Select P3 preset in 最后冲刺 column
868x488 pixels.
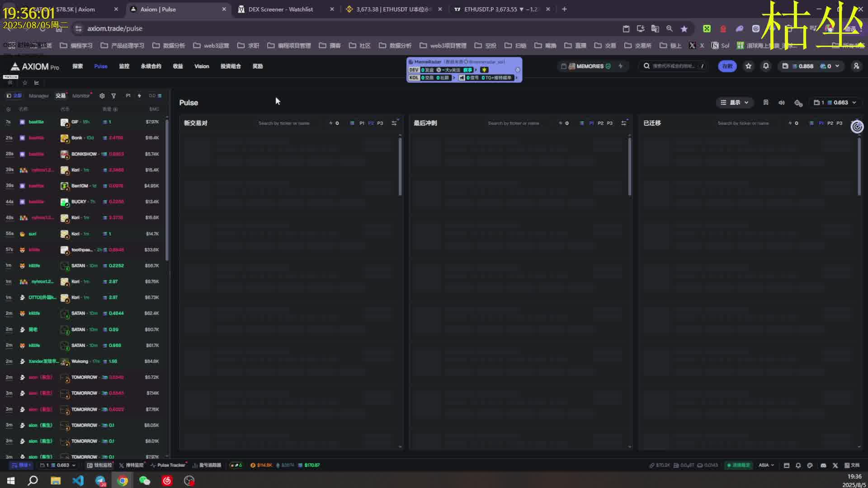point(610,123)
